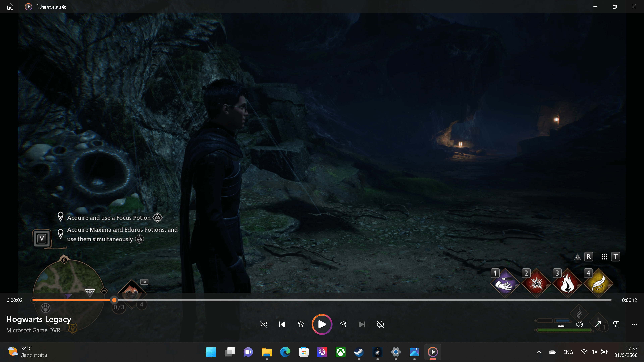Show hidden system tray icons
644x362 pixels.
pyautogui.click(x=539, y=352)
